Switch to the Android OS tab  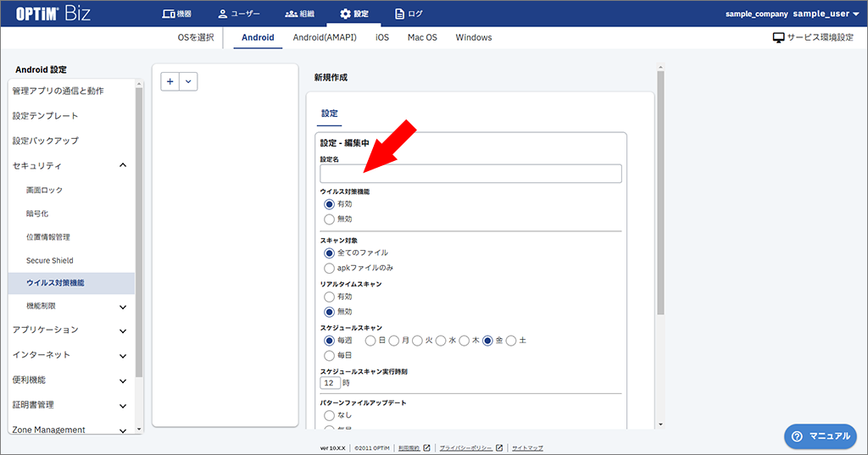(258, 37)
